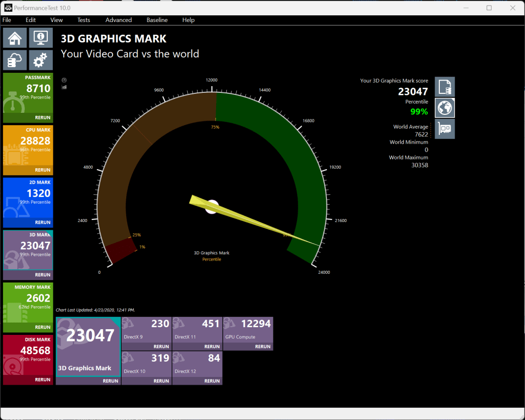The image size is (525, 420).
Task: Open the Advanced menu
Action: pyautogui.click(x=119, y=20)
